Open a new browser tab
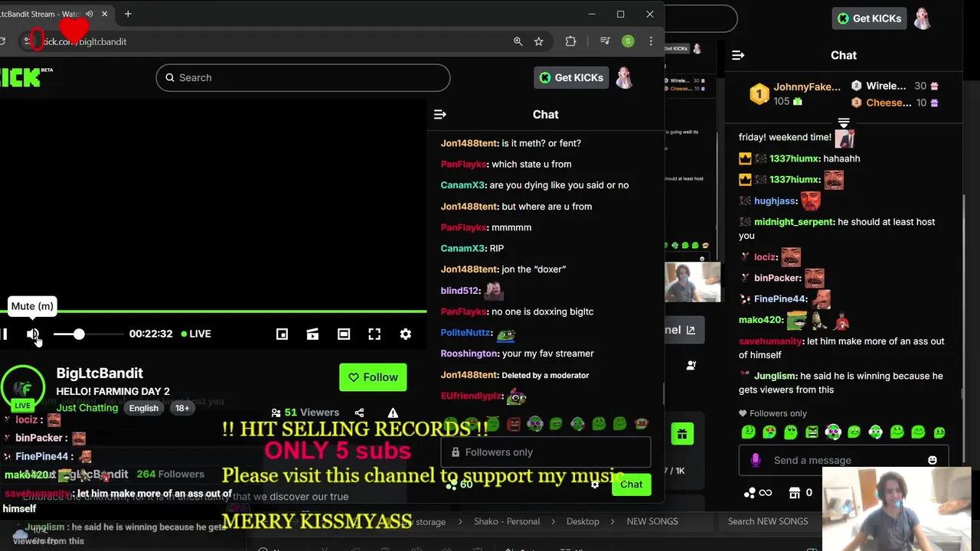This screenshot has width=980, height=551. click(128, 14)
